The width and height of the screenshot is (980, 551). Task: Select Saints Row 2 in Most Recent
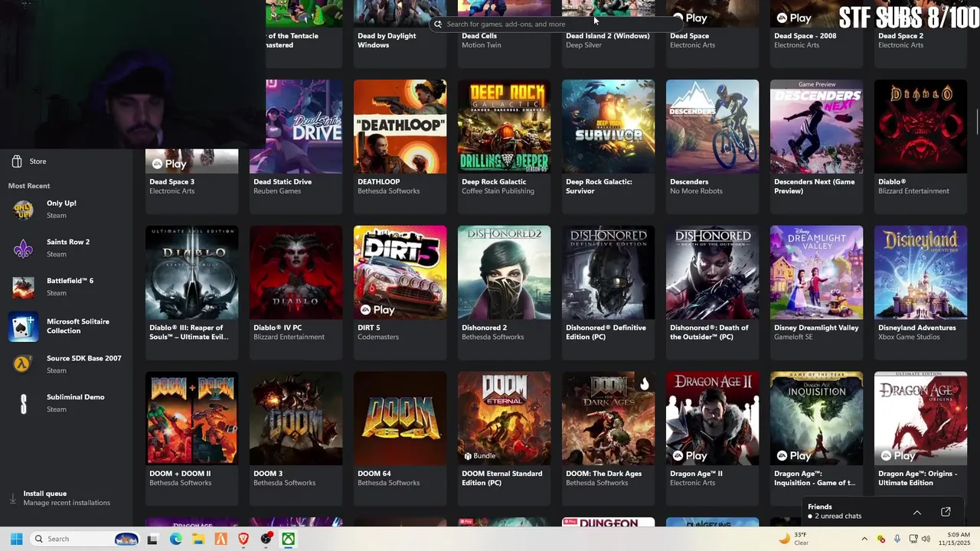(x=66, y=248)
